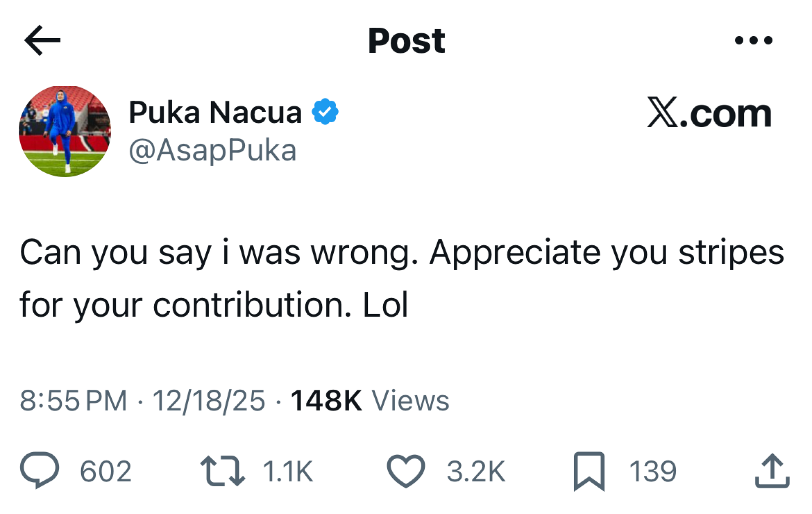Viewport: 812px width, 514px height.
Task: Click the Puka Nacua display name
Action: [215, 112]
